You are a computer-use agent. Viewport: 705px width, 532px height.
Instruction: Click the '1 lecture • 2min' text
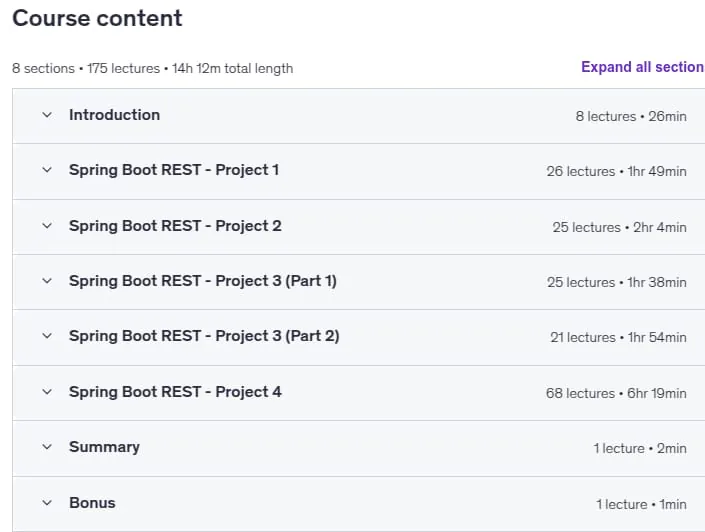point(640,448)
